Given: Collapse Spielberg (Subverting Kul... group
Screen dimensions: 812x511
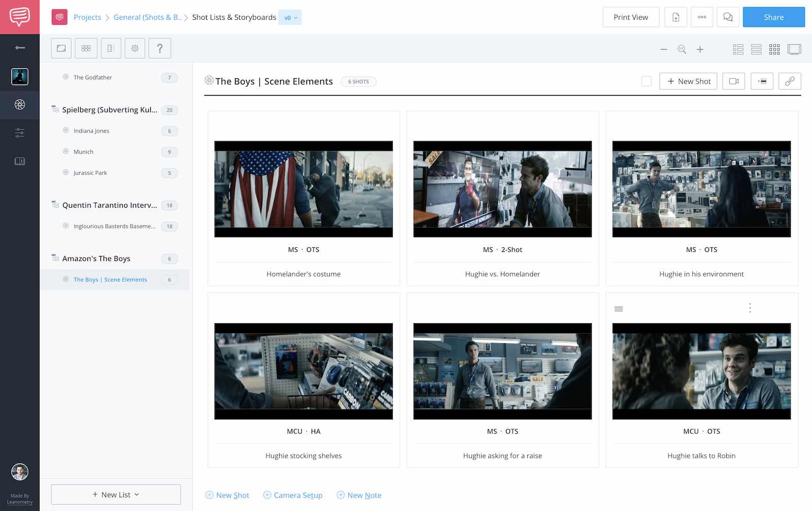Looking at the screenshot, I should [x=55, y=109].
